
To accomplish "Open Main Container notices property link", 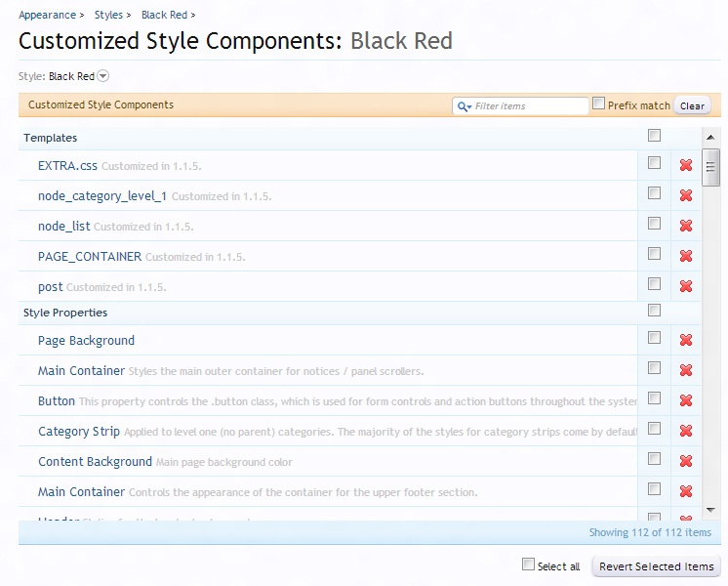I will click(x=81, y=371).
